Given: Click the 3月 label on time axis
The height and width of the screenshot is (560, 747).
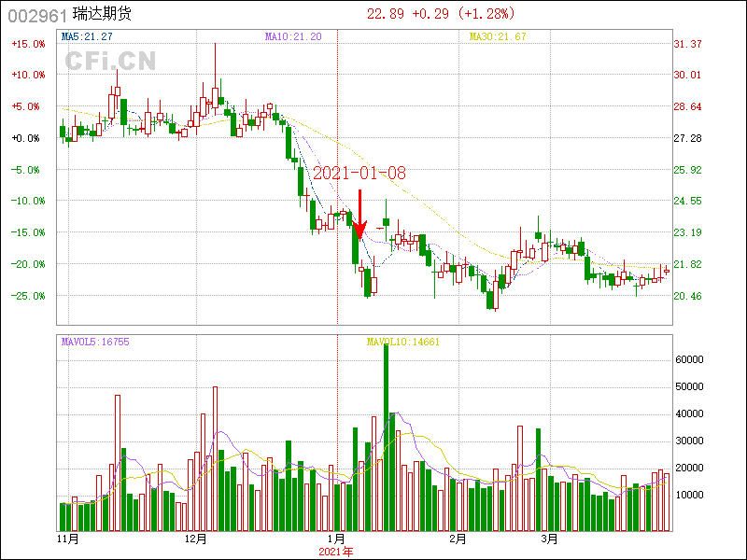Looking at the screenshot, I should tap(550, 539).
